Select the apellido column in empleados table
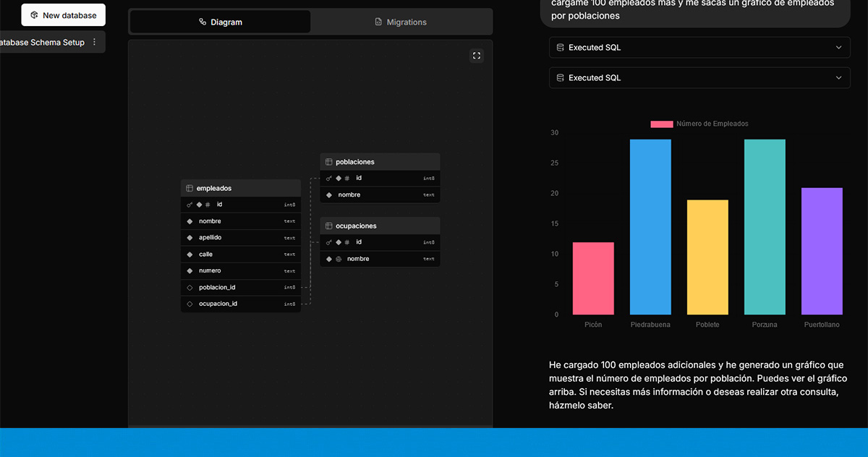 click(x=210, y=238)
